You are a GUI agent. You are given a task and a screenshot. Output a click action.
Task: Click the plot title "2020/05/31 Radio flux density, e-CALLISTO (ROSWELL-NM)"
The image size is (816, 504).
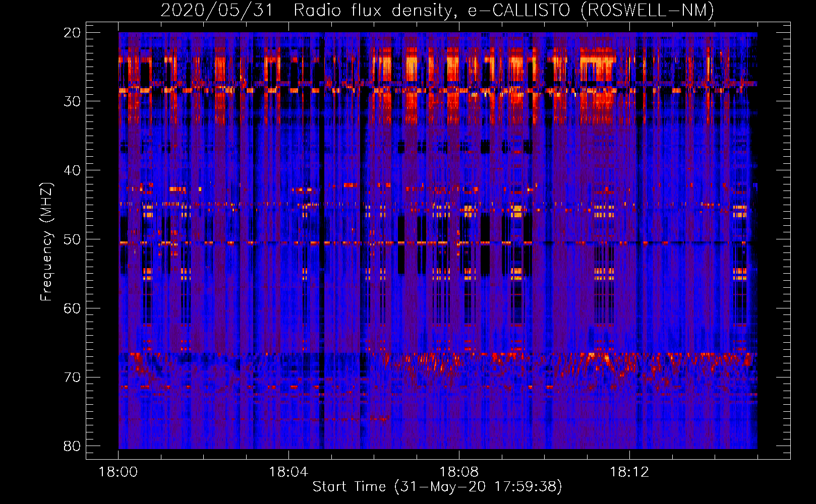[437, 10]
